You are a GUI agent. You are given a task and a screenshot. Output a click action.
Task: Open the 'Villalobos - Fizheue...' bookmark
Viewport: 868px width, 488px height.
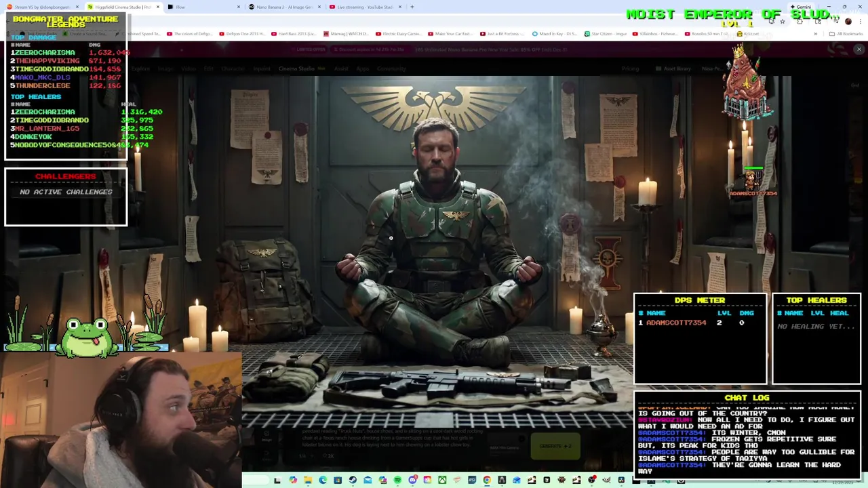point(655,34)
